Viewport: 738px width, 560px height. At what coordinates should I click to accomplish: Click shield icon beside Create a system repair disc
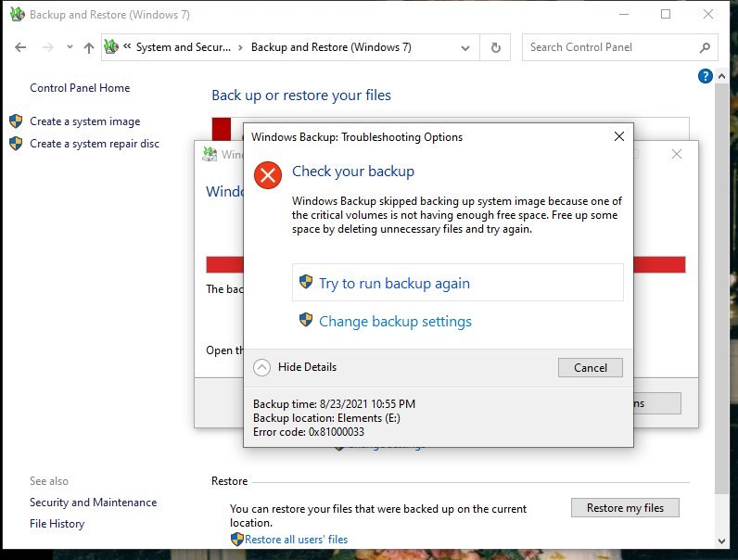tap(16, 143)
